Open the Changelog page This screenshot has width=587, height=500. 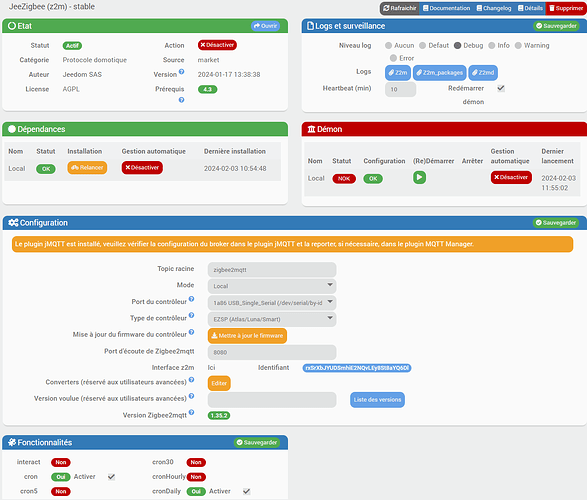(494, 8)
